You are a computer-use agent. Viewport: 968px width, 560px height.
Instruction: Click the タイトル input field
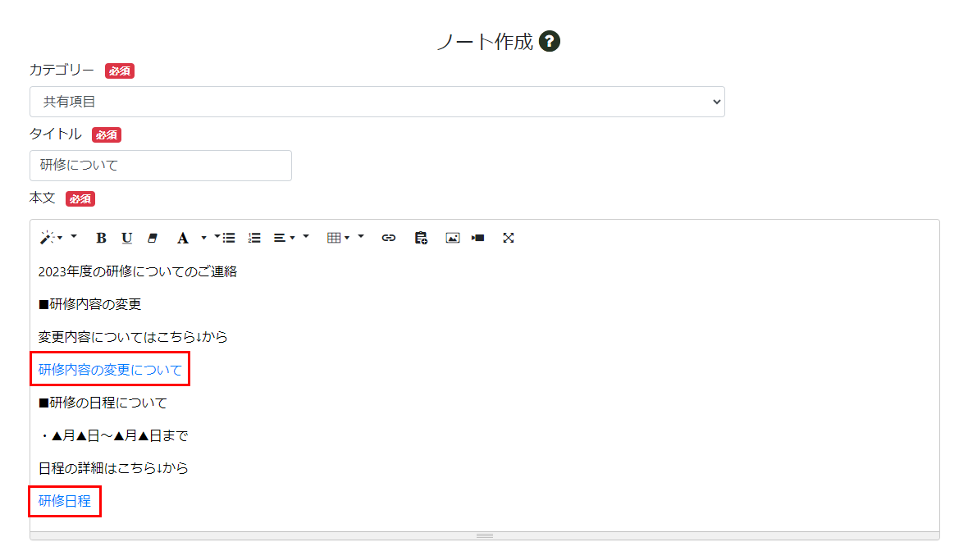[161, 166]
